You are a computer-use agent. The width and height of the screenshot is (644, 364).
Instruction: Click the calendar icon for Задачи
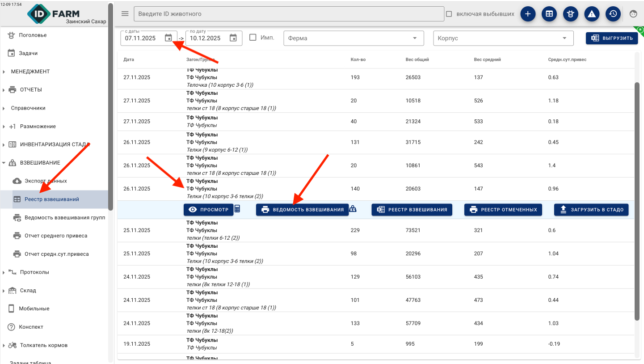coord(12,53)
